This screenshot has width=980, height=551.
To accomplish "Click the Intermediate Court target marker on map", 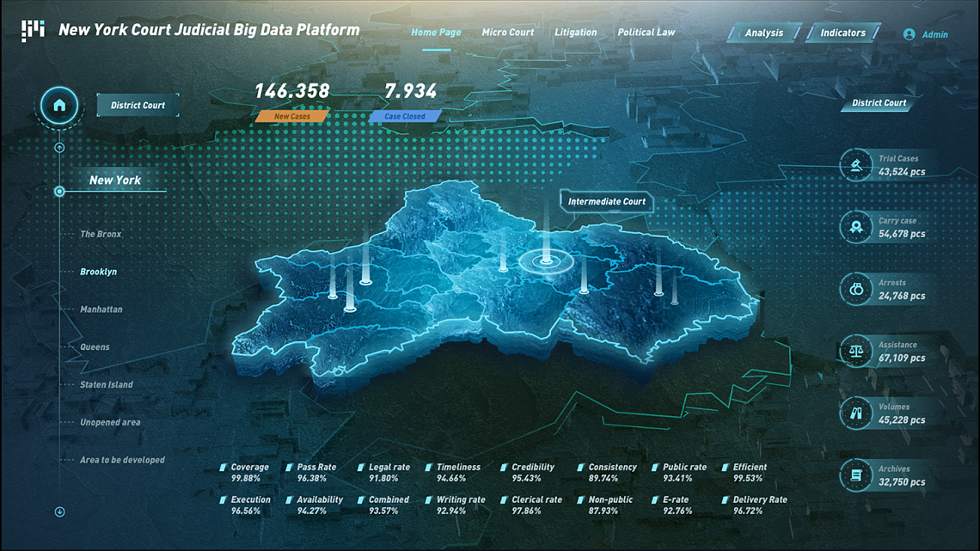I will tap(546, 260).
